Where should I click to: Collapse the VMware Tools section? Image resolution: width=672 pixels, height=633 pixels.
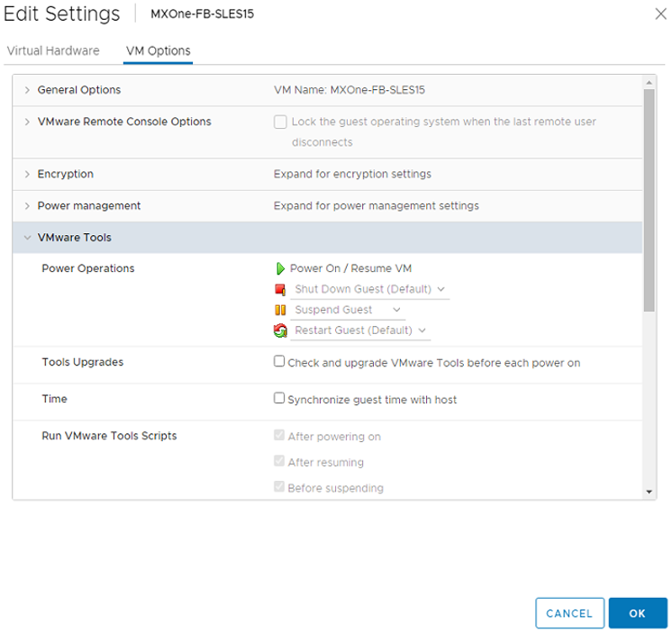pos(27,238)
